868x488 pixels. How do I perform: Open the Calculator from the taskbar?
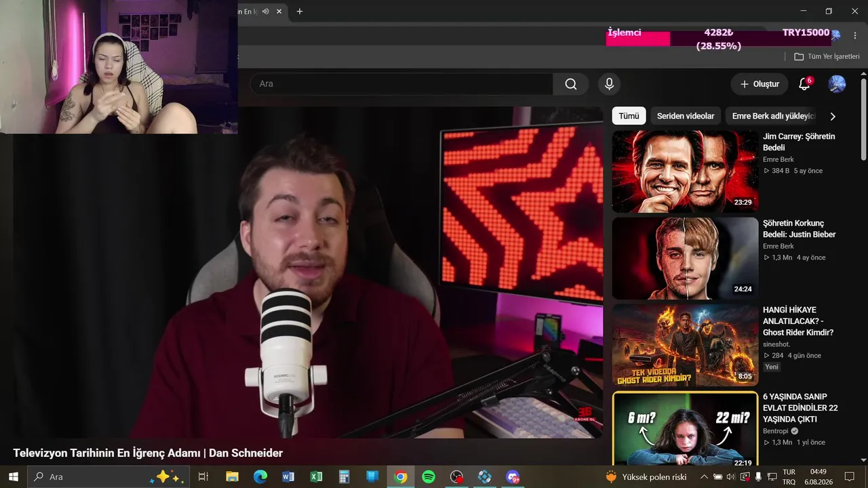344,476
